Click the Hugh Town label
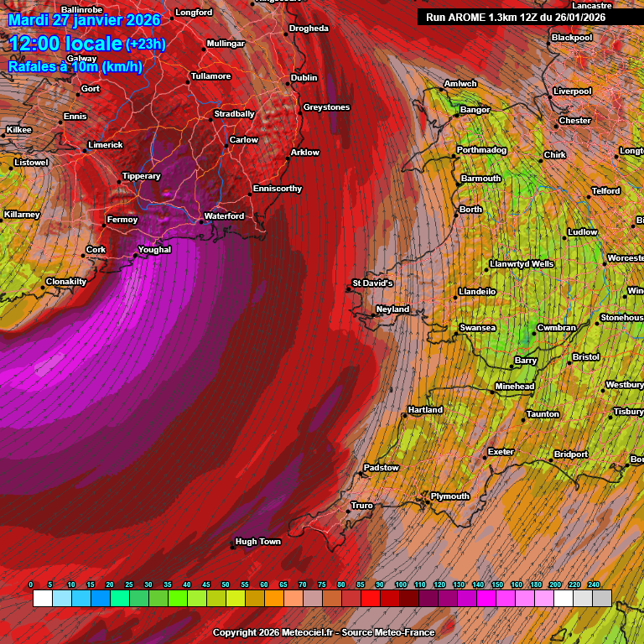Viewport: 644px width, 644px height. coord(258,542)
